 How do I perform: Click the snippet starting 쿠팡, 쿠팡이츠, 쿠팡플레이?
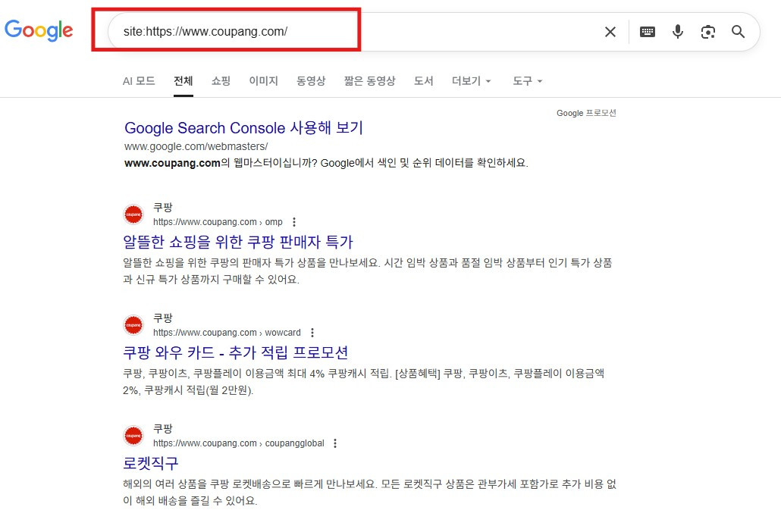(364, 382)
